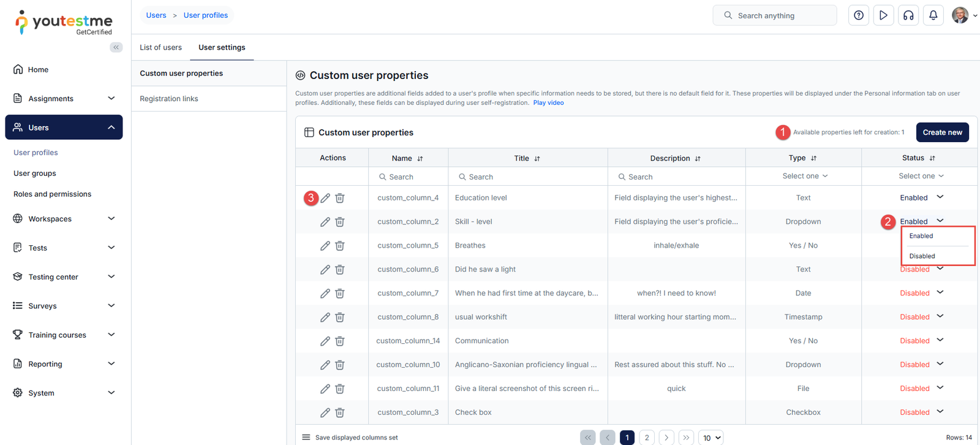
Task: Open Registration links section
Action: point(169,99)
